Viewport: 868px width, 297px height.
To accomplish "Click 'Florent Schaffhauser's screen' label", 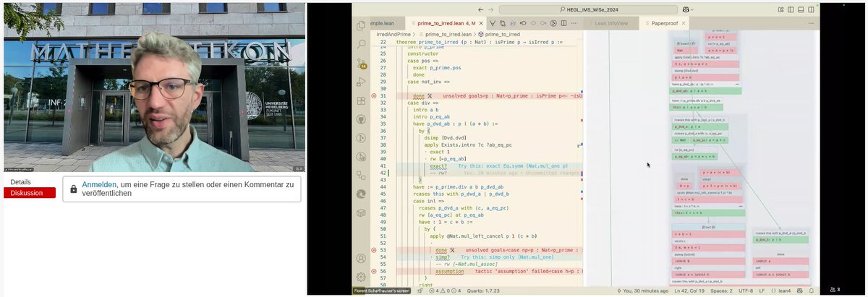I will click(382, 290).
